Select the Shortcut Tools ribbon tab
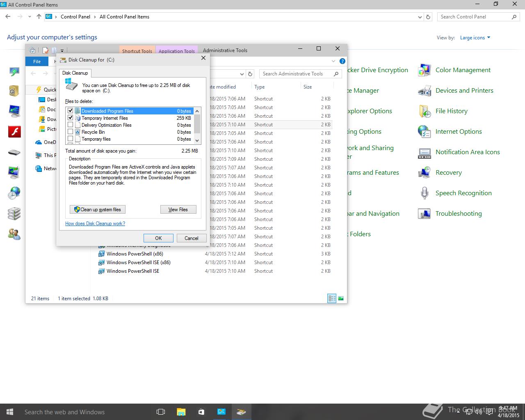Viewport: 525px width, 420px height. [x=137, y=51]
